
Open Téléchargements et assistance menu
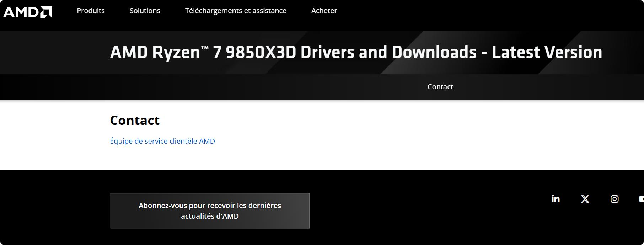pyautogui.click(x=236, y=11)
